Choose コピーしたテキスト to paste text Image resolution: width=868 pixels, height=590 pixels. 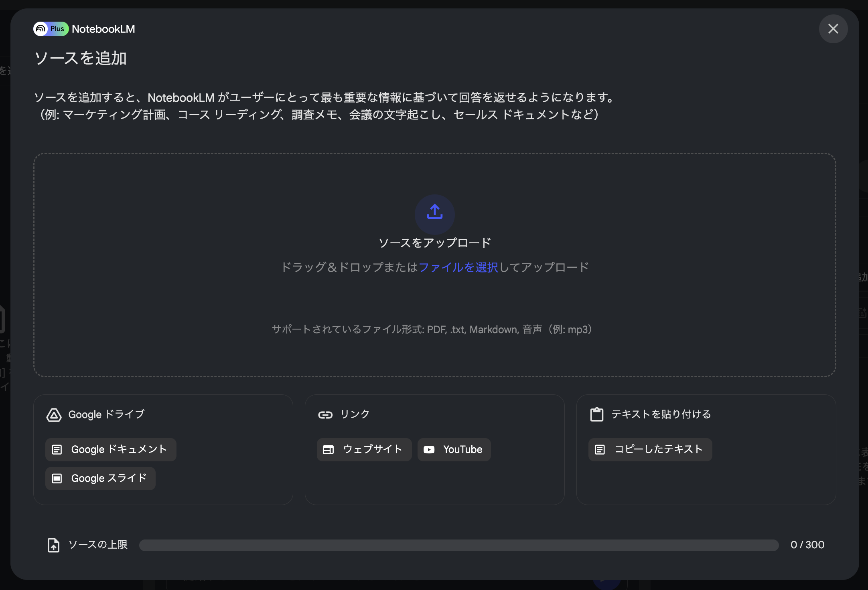click(x=650, y=449)
